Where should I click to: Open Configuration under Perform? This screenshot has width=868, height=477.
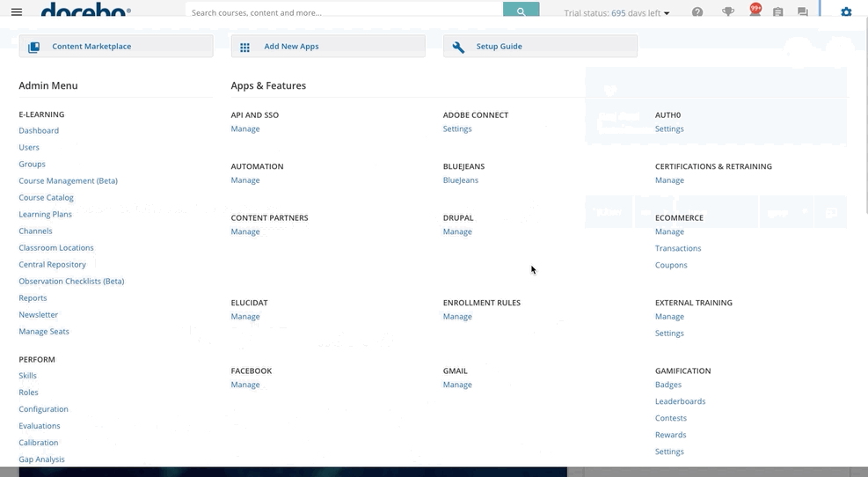tap(43, 409)
